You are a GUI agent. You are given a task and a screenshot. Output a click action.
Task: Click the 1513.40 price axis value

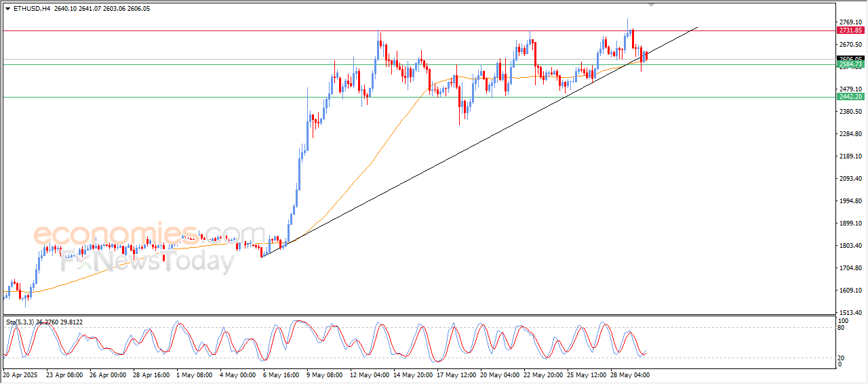point(850,313)
